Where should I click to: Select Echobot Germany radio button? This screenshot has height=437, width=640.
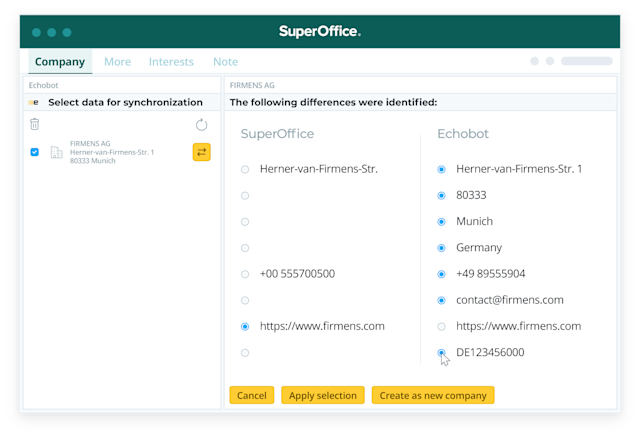click(x=441, y=248)
